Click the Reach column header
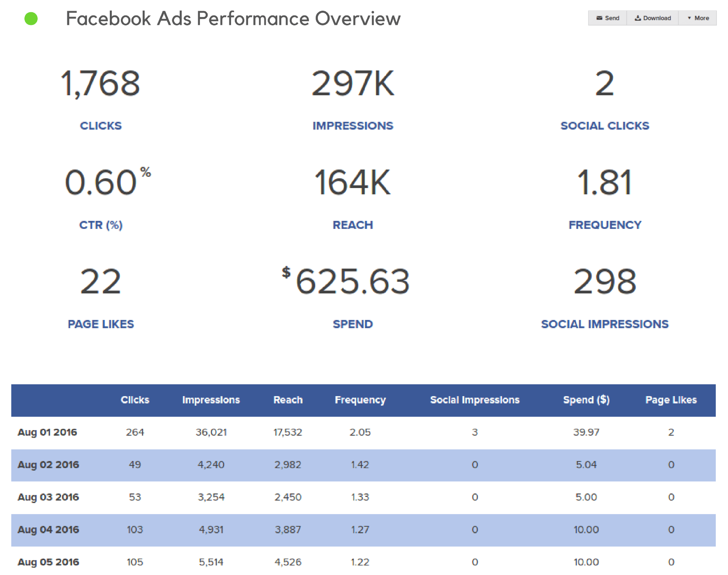728x575 pixels. tap(288, 400)
